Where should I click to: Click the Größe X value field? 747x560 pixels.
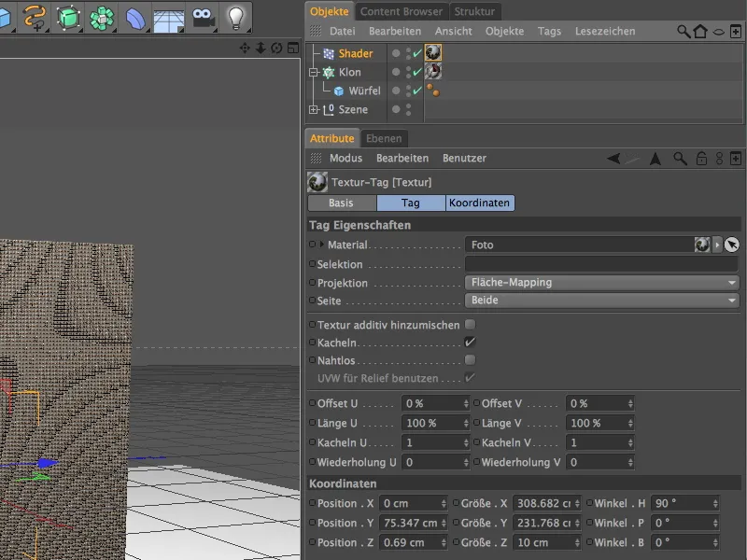pos(543,503)
